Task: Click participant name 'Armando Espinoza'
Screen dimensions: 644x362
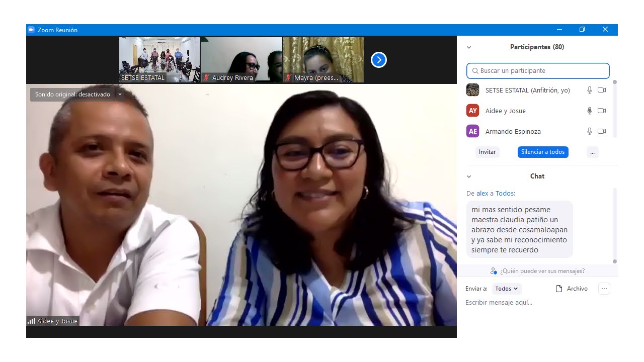Action: click(513, 131)
